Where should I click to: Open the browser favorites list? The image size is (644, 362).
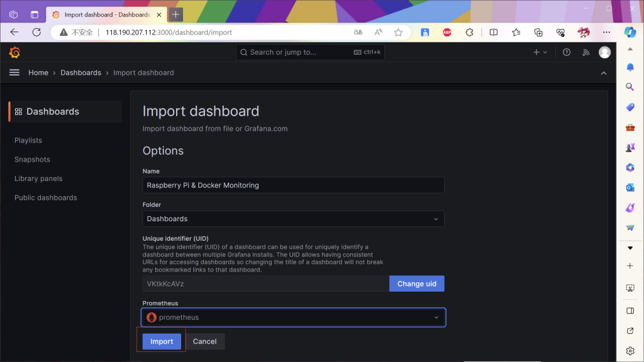(516, 33)
